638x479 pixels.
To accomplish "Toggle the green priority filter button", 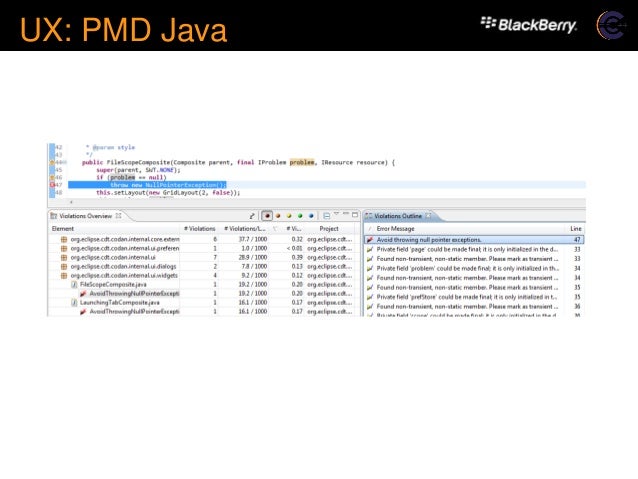I will 300,216.
